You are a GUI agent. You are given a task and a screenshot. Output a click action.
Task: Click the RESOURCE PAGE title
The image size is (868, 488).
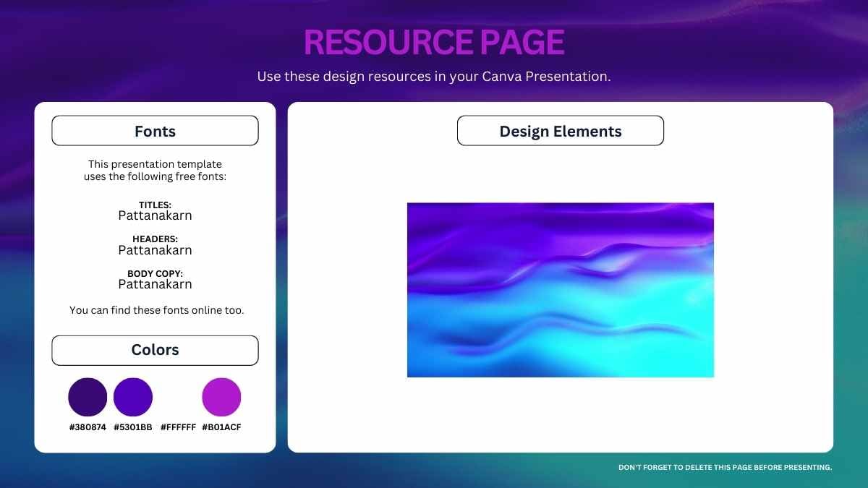tap(434, 43)
